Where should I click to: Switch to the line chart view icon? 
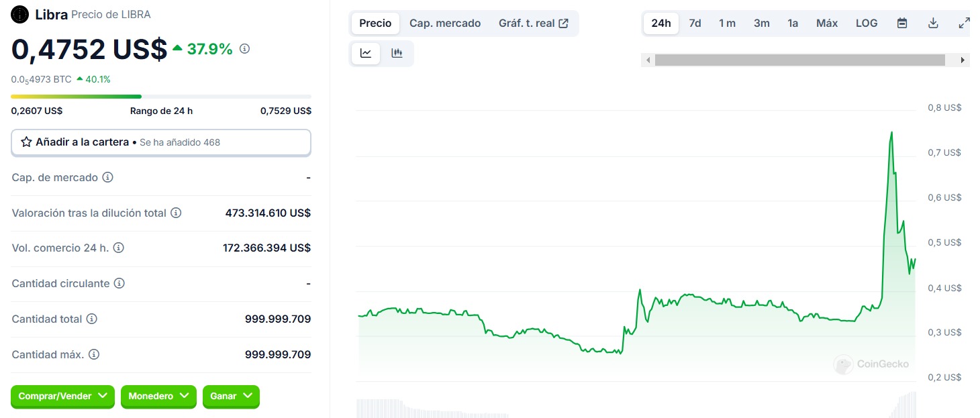(366, 54)
